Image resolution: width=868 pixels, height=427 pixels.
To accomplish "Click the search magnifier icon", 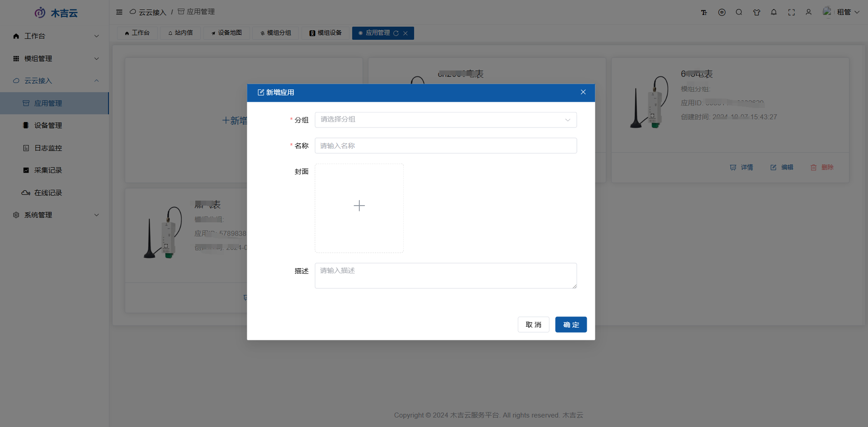I will tap(739, 12).
